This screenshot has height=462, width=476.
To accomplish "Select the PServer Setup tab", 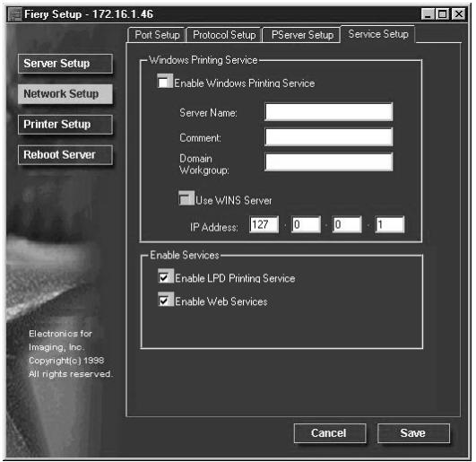I will point(302,35).
